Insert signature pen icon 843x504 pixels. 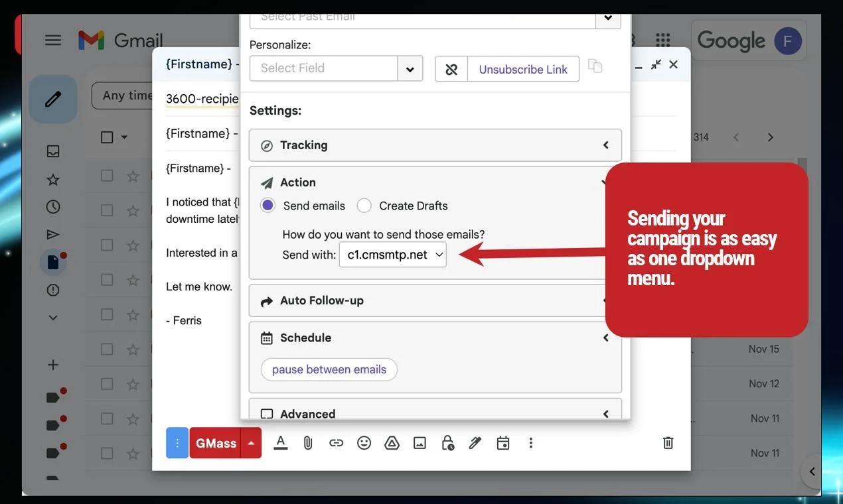point(475,443)
